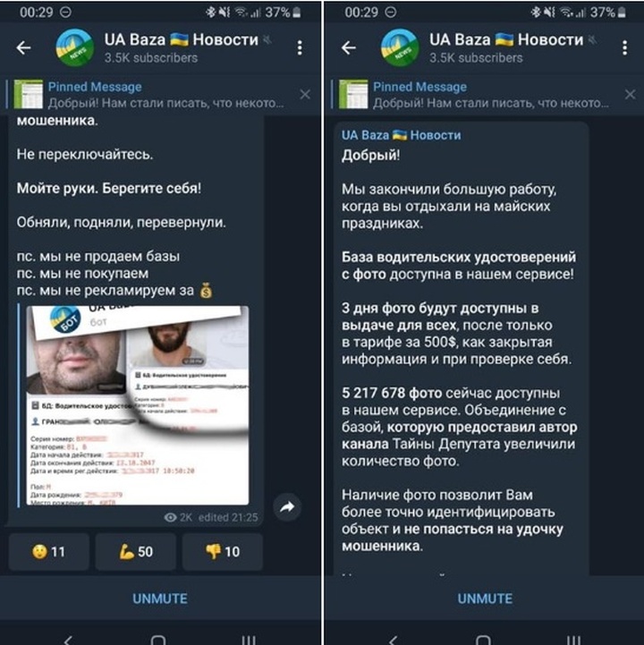React with thumbs down emoji 10
644x645 pixels.
(x=223, y=552)
